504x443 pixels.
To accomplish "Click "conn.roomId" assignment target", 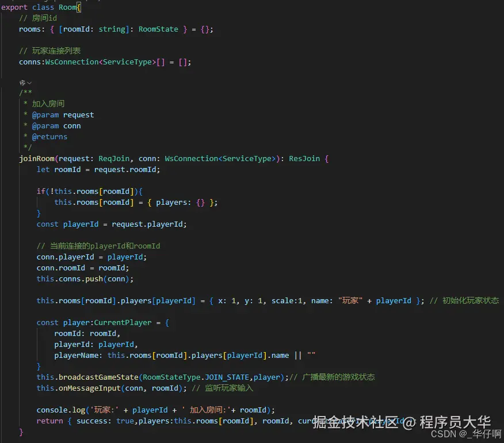I will click(x=61, y=268).
